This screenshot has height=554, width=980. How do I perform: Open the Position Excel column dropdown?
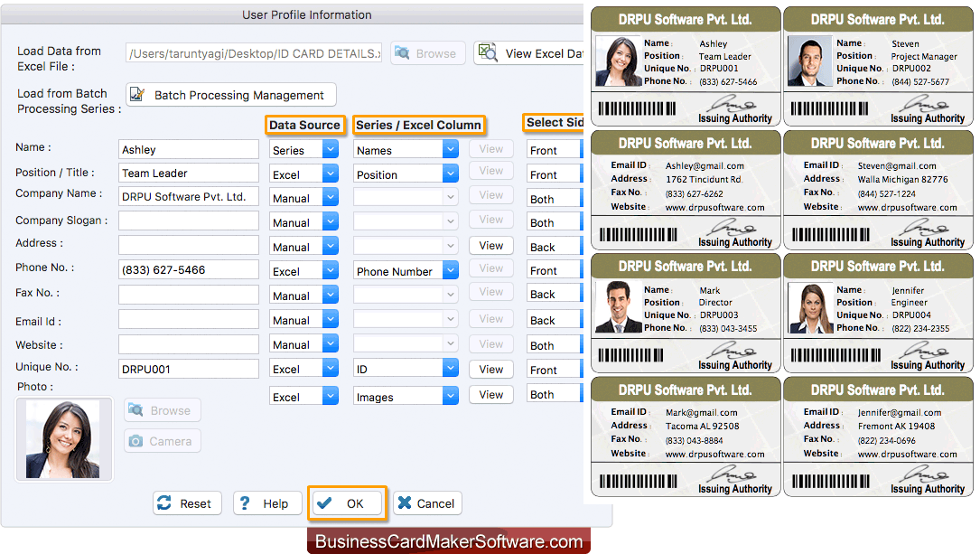coord(406,174)
